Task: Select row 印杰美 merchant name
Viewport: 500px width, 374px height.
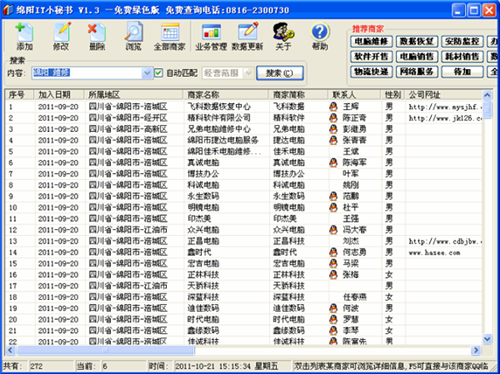Action: [199, 219]
